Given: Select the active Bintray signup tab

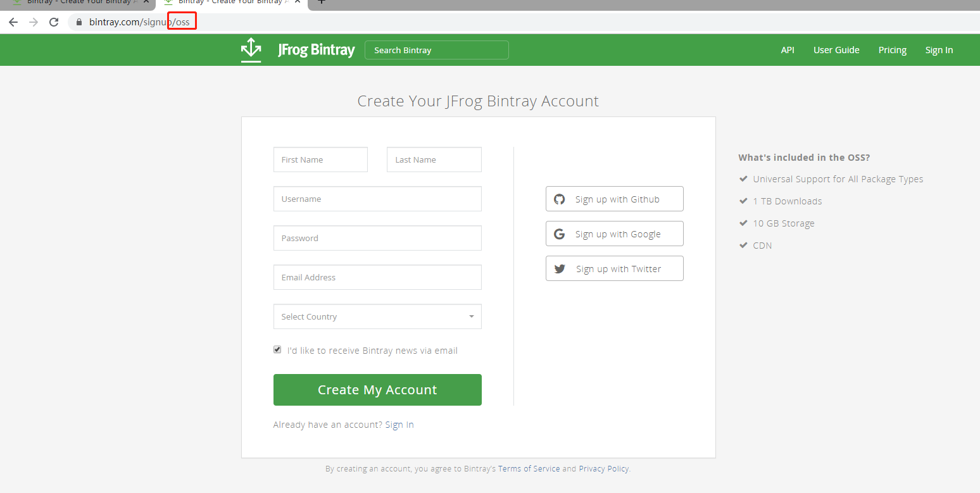Looking at the screenshot, I should pyautogui.click(x=231, y=3).
